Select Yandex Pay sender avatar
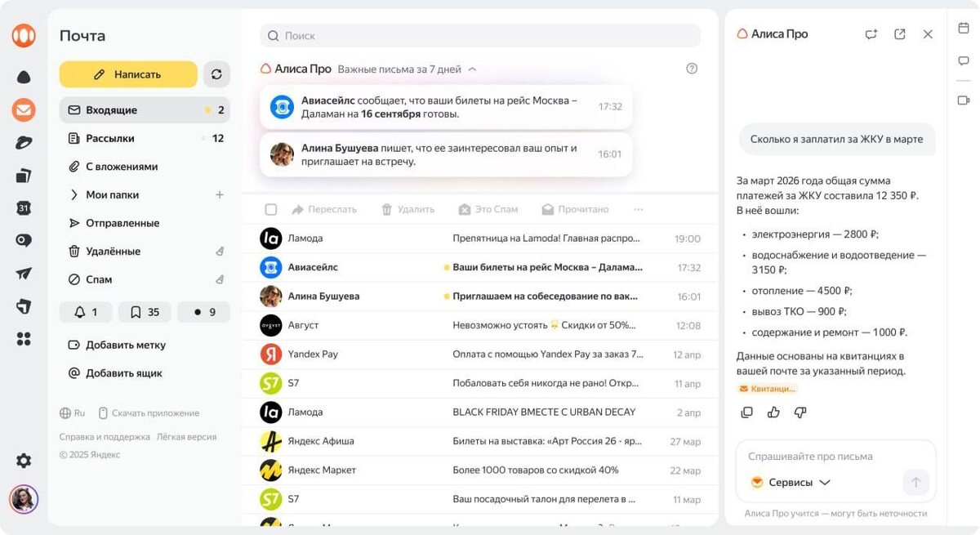Image resolution: width=980 pixels, height=535 pixels. pyautogui.click(x=271, y=354)
